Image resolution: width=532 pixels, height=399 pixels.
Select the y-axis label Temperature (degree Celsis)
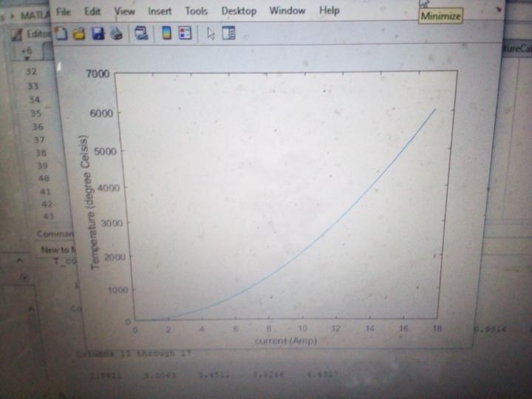pyautogui.click(x=89, y=202)
